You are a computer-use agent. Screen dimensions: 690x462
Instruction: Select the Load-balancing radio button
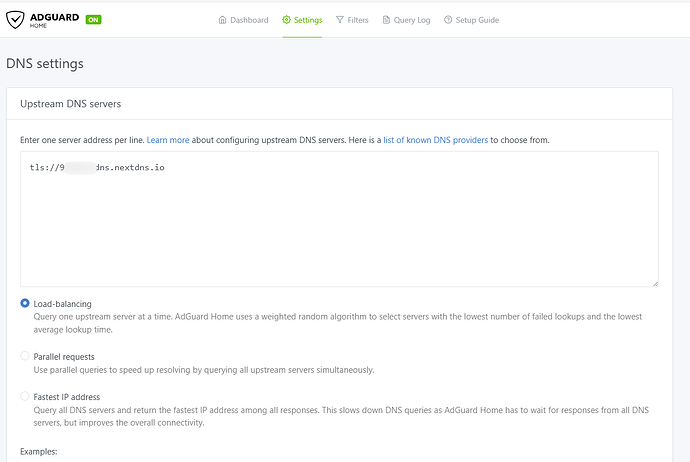(25, 303)
